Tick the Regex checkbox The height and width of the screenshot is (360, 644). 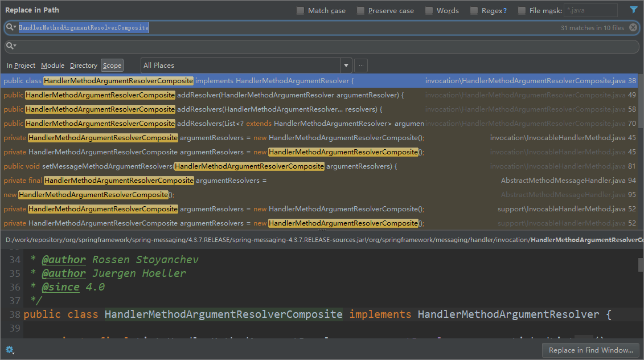click(x=474, y=11)
